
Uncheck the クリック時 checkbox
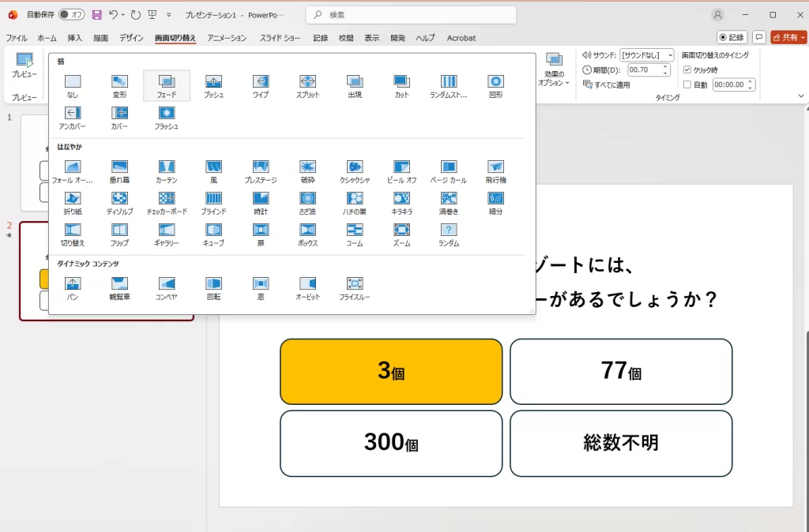coord(687,68)
